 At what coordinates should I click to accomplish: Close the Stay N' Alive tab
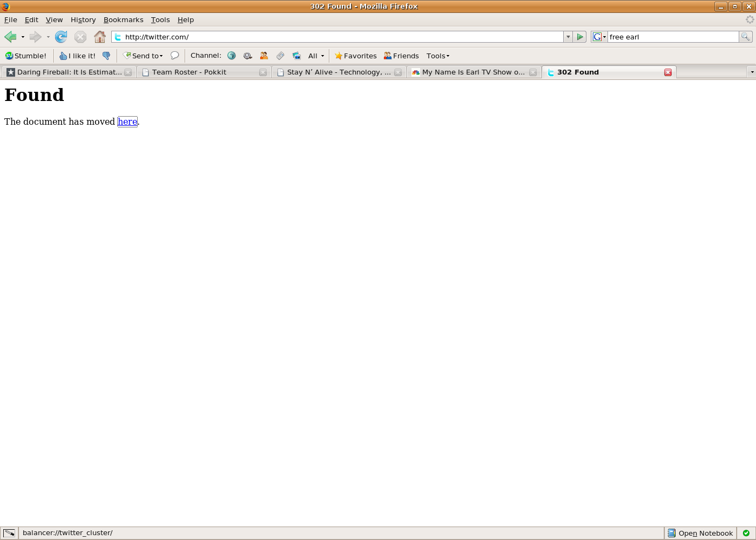[x=398, y=72]
